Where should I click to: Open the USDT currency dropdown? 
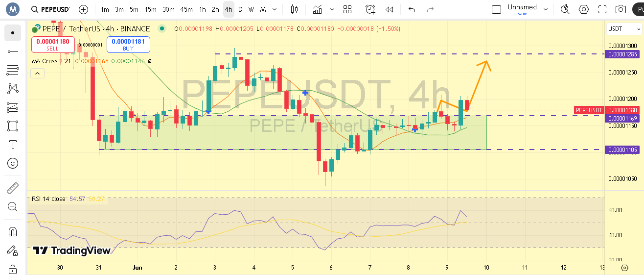[x=624, y=29]
